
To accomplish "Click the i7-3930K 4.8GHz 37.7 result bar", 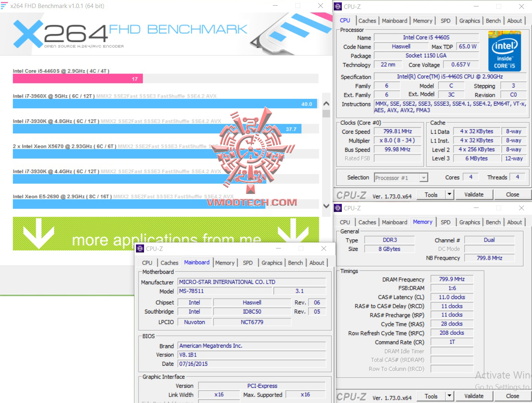I will coord(157,129).
